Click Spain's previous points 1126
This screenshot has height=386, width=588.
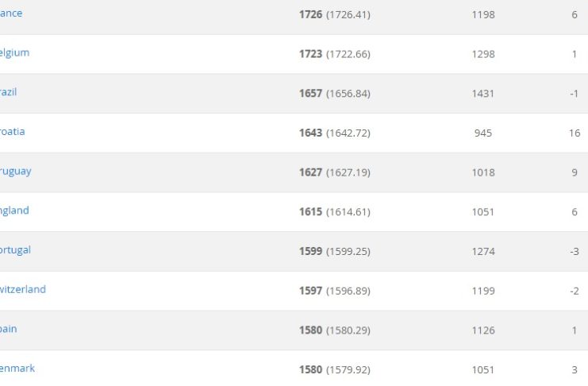pyautogui.click(x=482, y=330)
